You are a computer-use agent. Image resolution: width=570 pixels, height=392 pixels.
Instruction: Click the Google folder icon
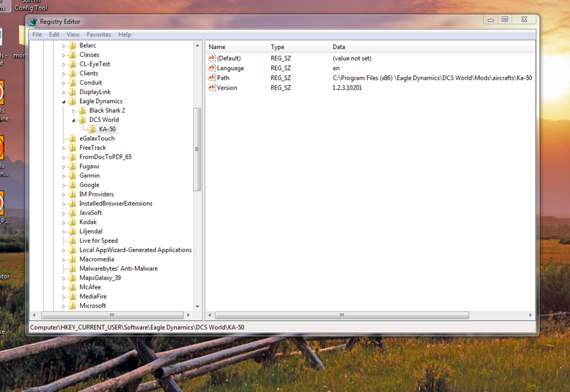(73, 185)
